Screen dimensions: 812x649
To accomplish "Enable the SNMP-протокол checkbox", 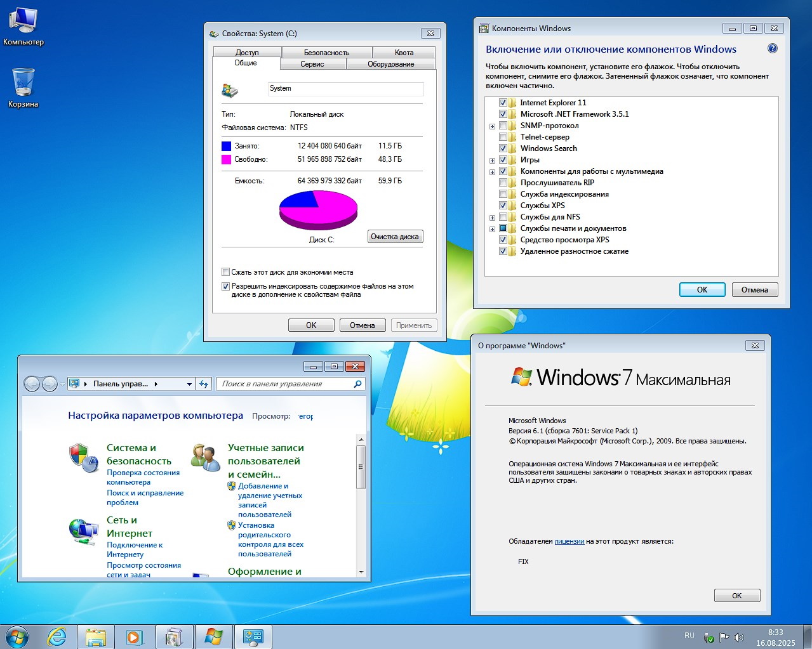I will pos(503,126).
